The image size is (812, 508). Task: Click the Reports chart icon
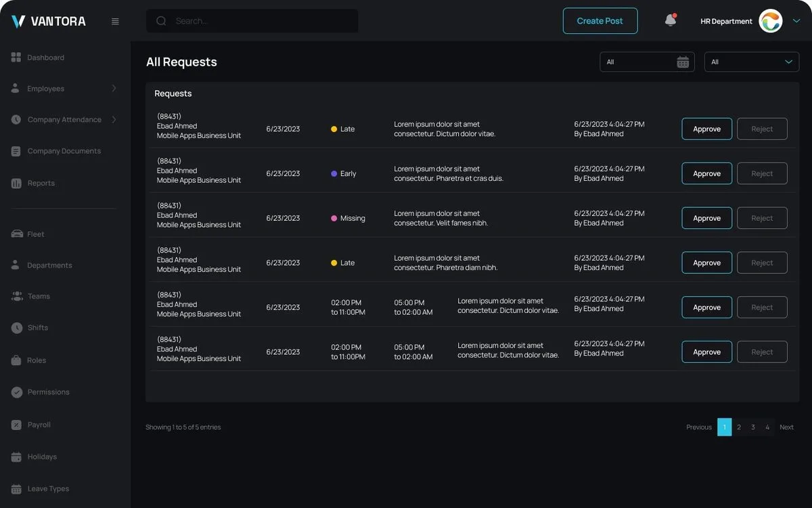click(17, 183)
